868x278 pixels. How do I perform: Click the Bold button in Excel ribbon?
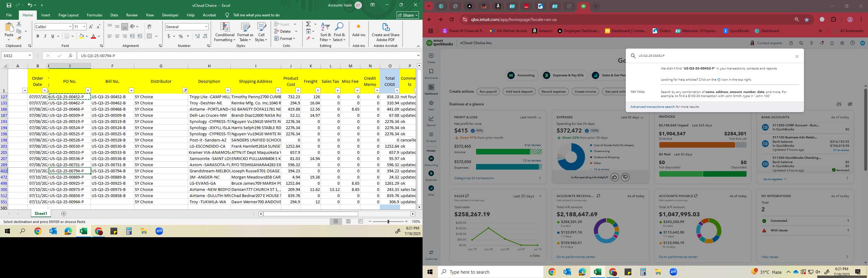pyautogui.click(x=38, y=36)
